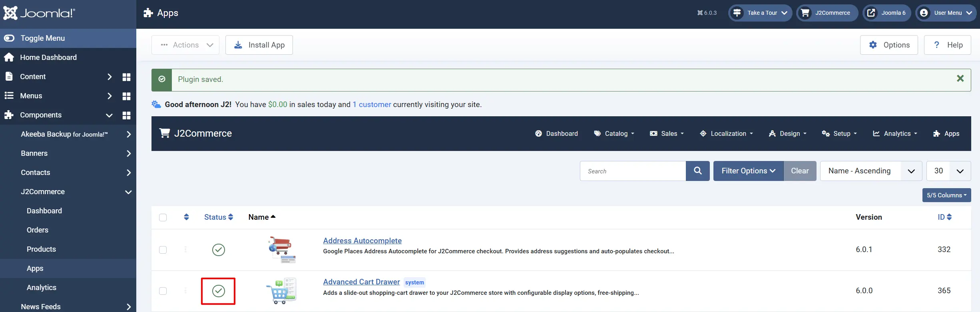Open Joomla 6 site link

(886, 13)
